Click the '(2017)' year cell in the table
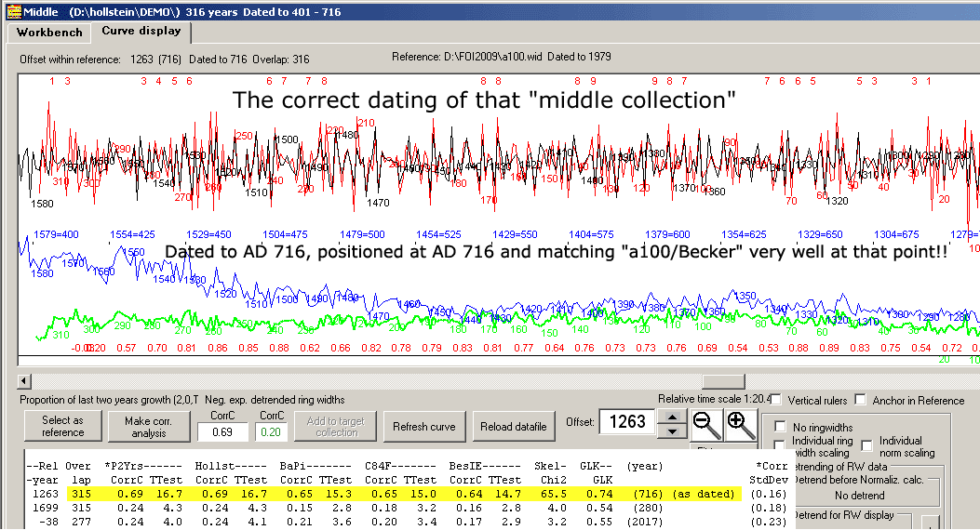The image size is (980, 530). point(644,522)
